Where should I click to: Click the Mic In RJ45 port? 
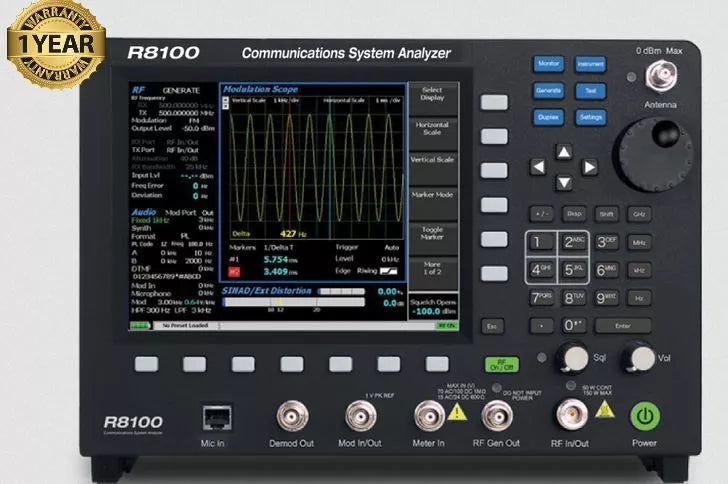coord(217,418)
